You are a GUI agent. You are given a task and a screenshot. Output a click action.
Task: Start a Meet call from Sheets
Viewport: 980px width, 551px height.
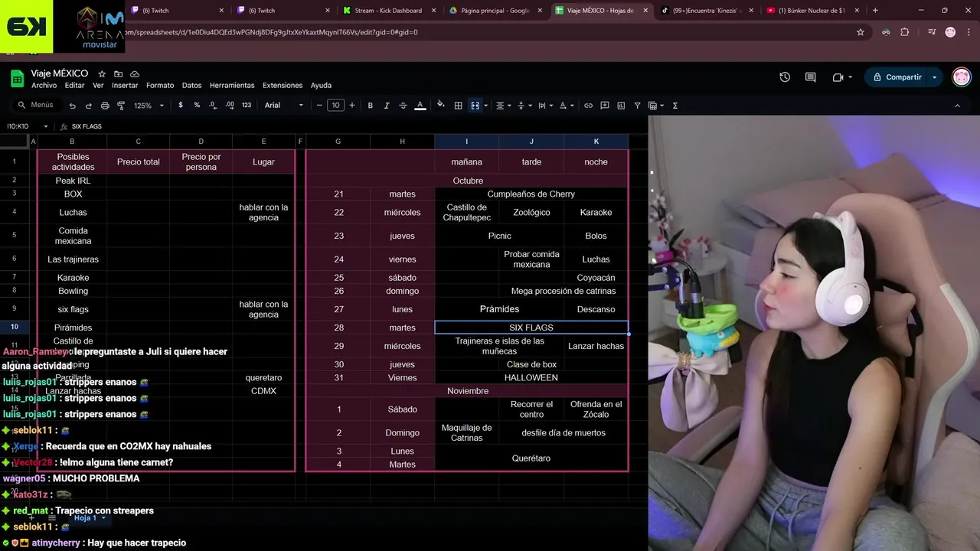[841, 77]
